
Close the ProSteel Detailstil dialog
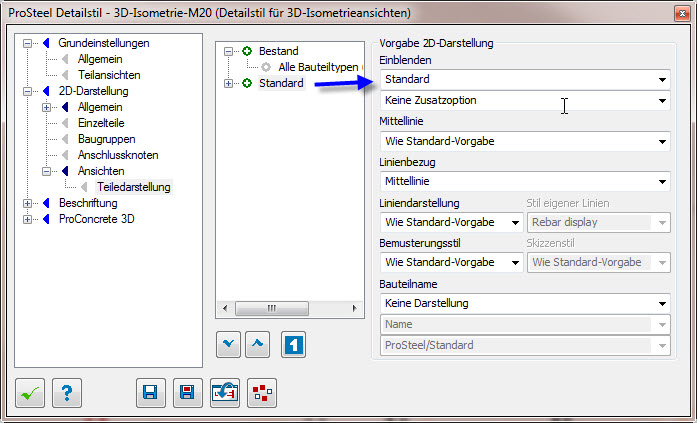(x=682, y=13)
